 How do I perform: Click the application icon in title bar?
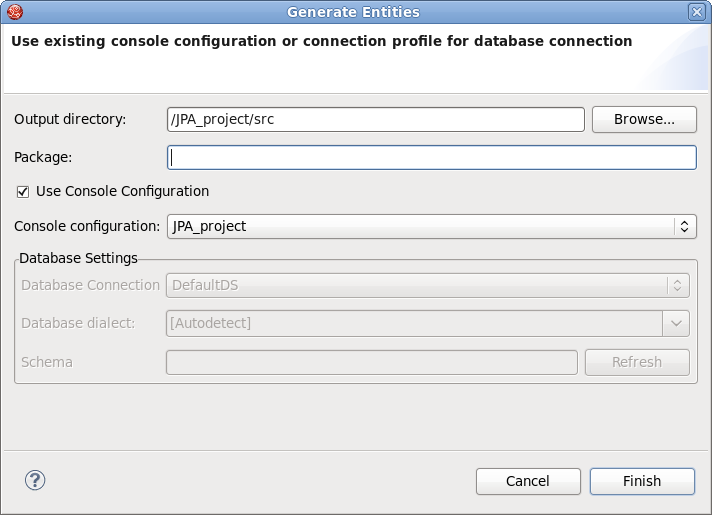click(x=14, y=12)
